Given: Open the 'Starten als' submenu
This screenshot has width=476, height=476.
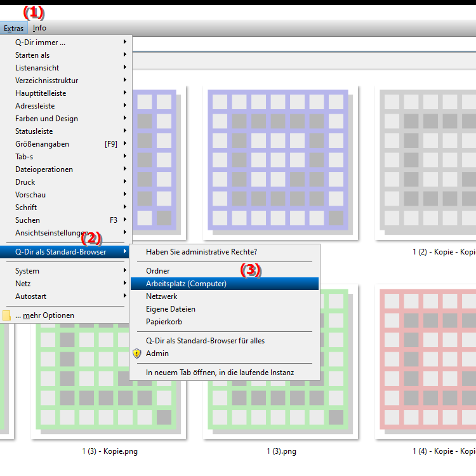Looking at the screenshot, I should pyautogui.click(x=66, y=55).
